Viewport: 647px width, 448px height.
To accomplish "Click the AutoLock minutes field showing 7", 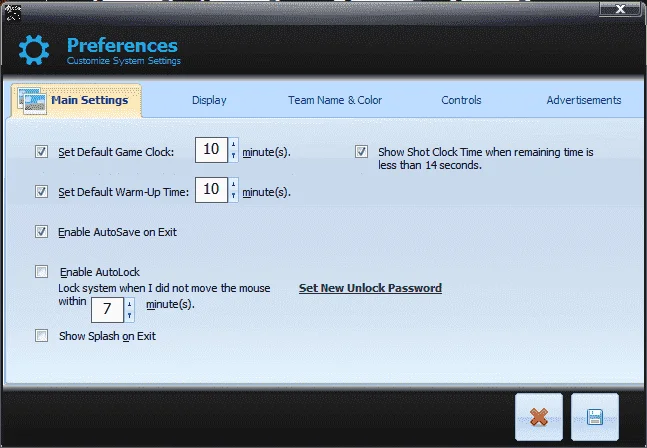I will point(107,309).
